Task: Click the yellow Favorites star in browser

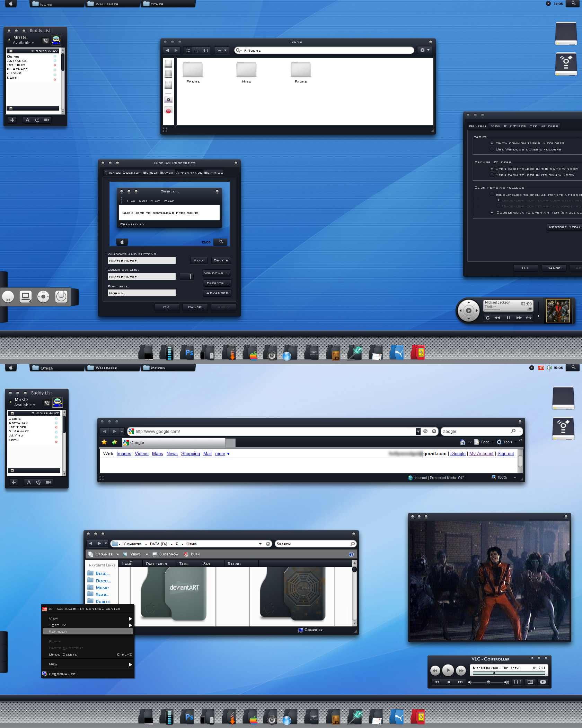Action: (104, 442)
